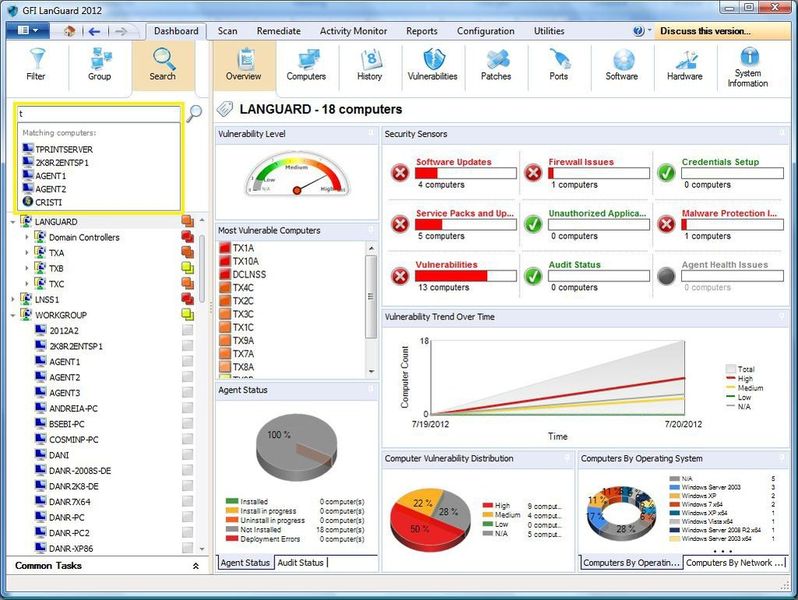Screen dimensions: 798x600
Task: Click the help question mark icon
Action: [x=639, y=31]
